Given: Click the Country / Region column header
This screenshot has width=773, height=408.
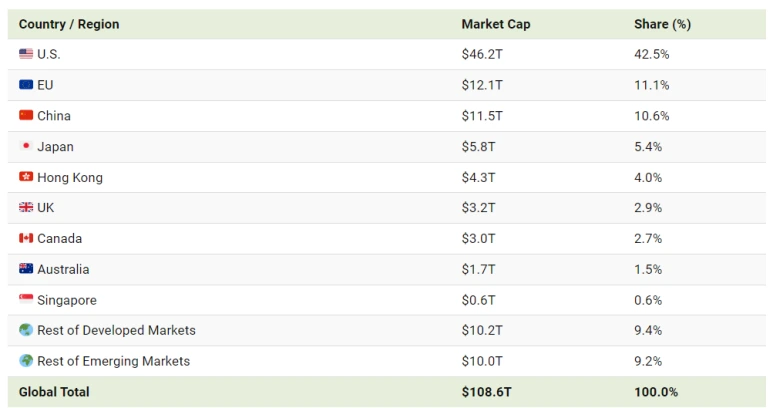Looking at the screenshot, I should click(68, 24).
